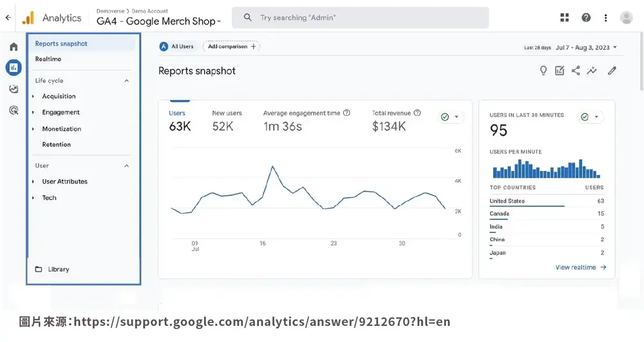
Task: Click the United States row
Action: pyautogui.click(x=547, y=201)
